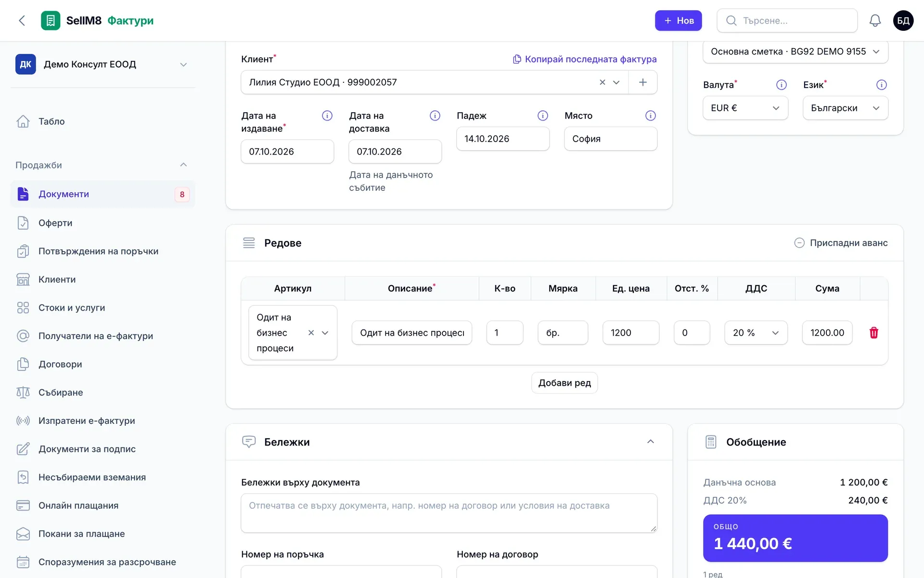Add a new client with plus icon
Image resolution: width=924 pixels, height=578 pixels.
(x=643, y=82)
